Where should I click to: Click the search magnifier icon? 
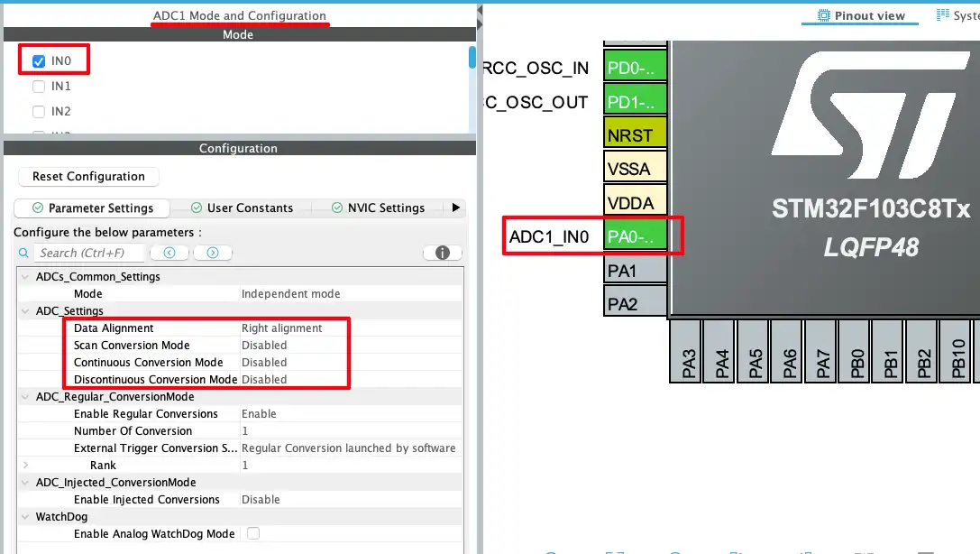pos(23,253)
